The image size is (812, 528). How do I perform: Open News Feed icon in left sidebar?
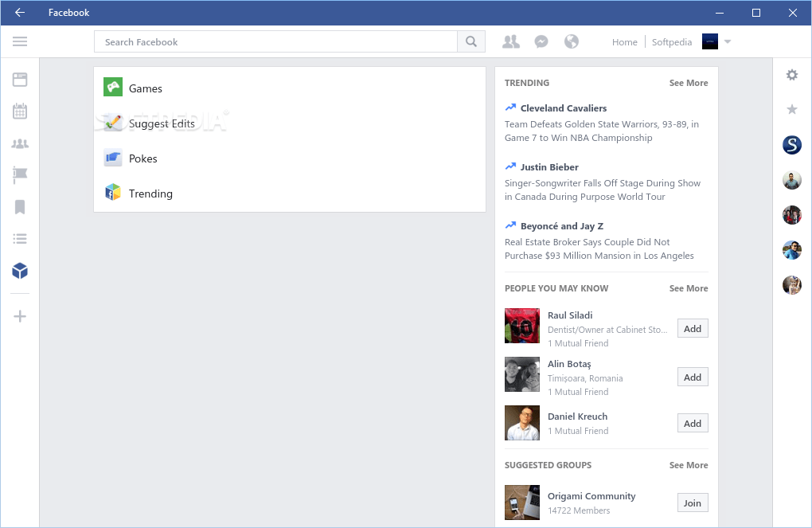(20, 80)
